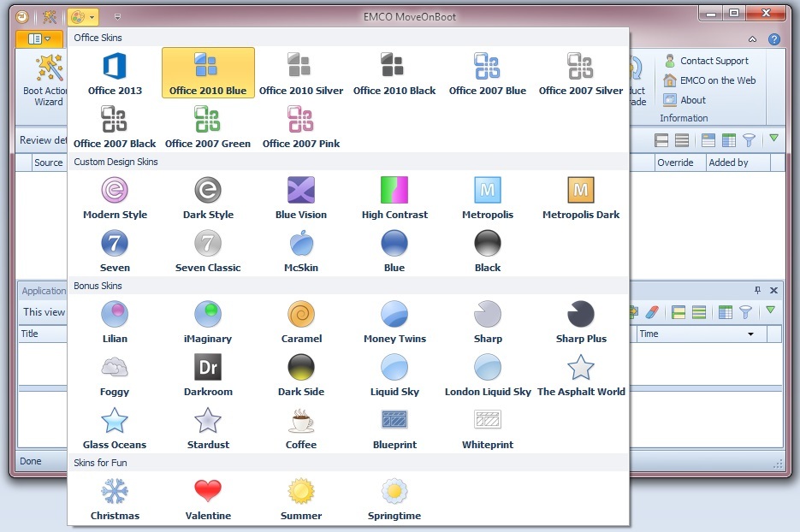This screenshot has width=800, height=532.
Task: Switch to the Dark Side skin
Action: pyautogui.click(x=301, y=375)
